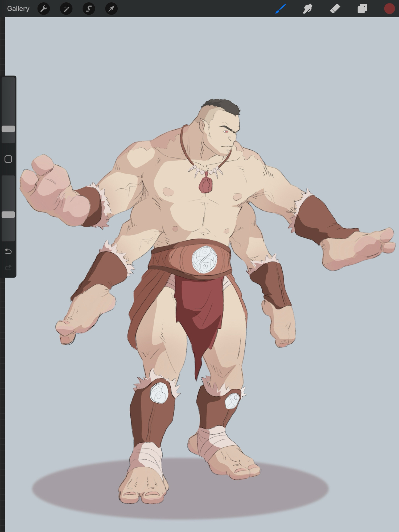This screenshot has width=399, height=532.
Task: Open the Layers panel
Action: (362, 9)
